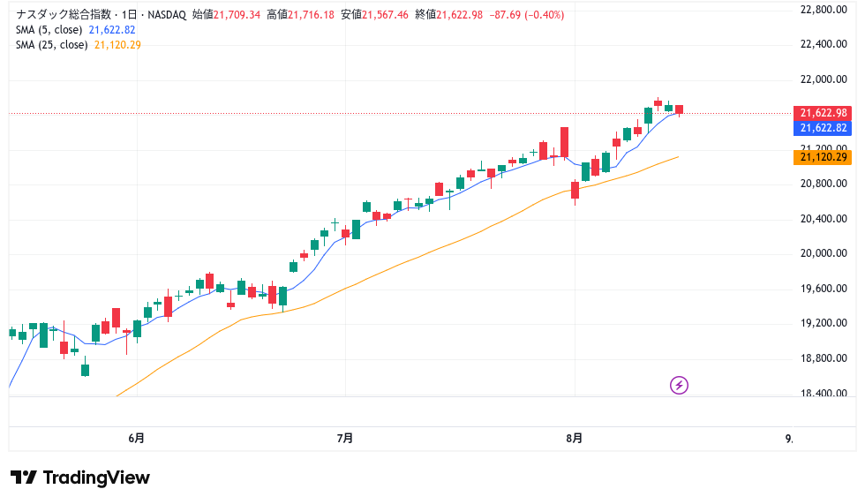Click the last red candlestick on the chart
Image resolution: width=865 pixels, height=504 pixels.
point(679,109)
